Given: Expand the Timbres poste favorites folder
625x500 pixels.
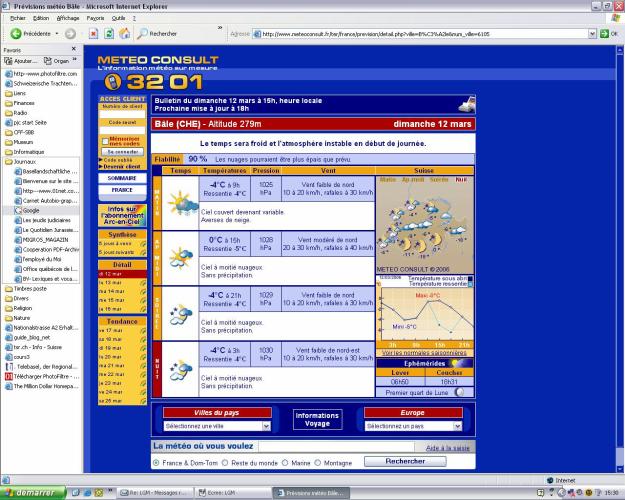Looking at the screenshot, I should point(26,288).
